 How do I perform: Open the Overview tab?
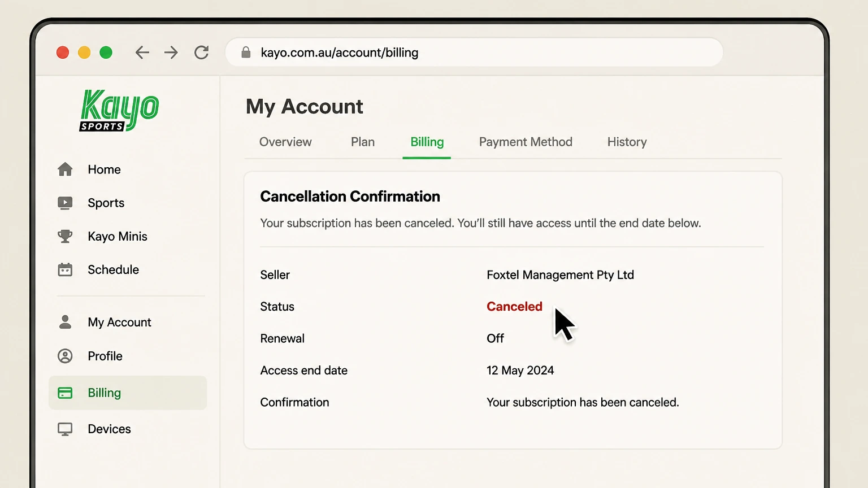tap(285, 142)
